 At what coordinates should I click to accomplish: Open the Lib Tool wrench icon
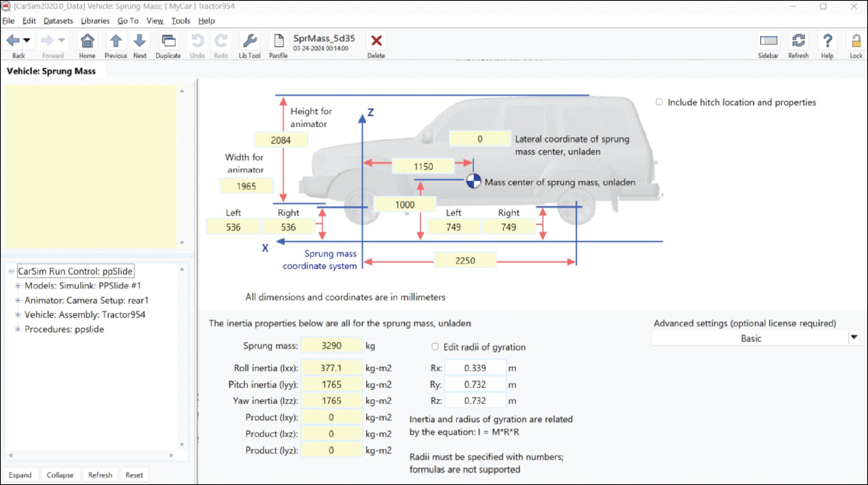click(x=250, y=41)
